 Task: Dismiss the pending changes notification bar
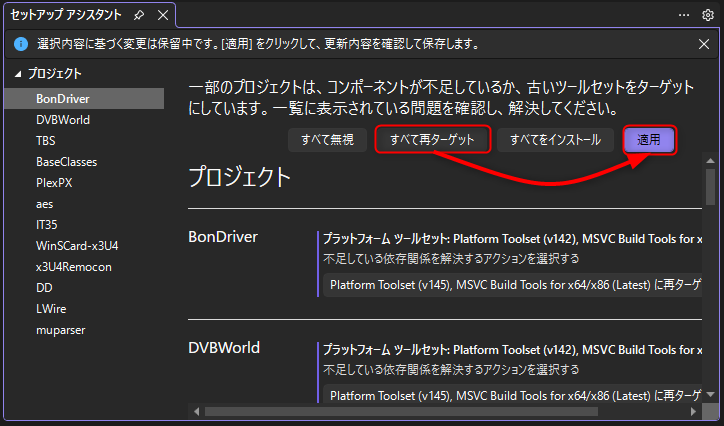(704, 44)
